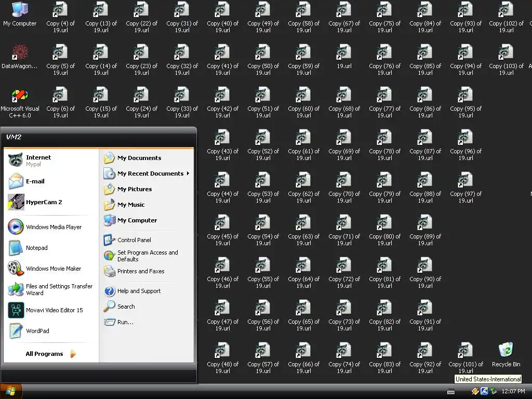Open My Music folder
Image resolution: width=532 pixels, height=399 pixels.
pyautogui.click(x=147, y=205)
